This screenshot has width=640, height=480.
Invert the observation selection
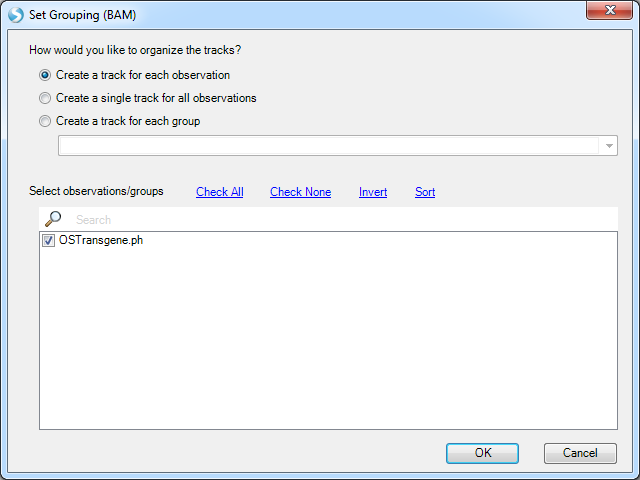point(373,192)
